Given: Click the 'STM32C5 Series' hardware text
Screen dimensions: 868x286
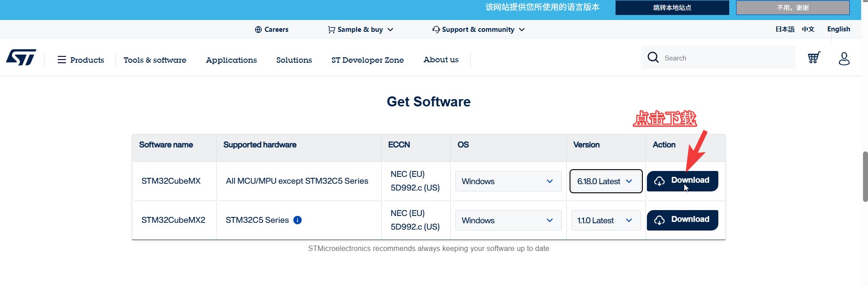Looking at the screenshot, I should (257, 220).
